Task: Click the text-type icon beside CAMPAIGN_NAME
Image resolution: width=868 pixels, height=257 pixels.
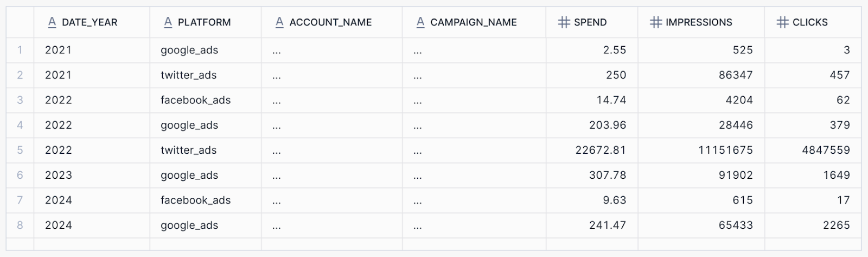Action: click(420, 22)
